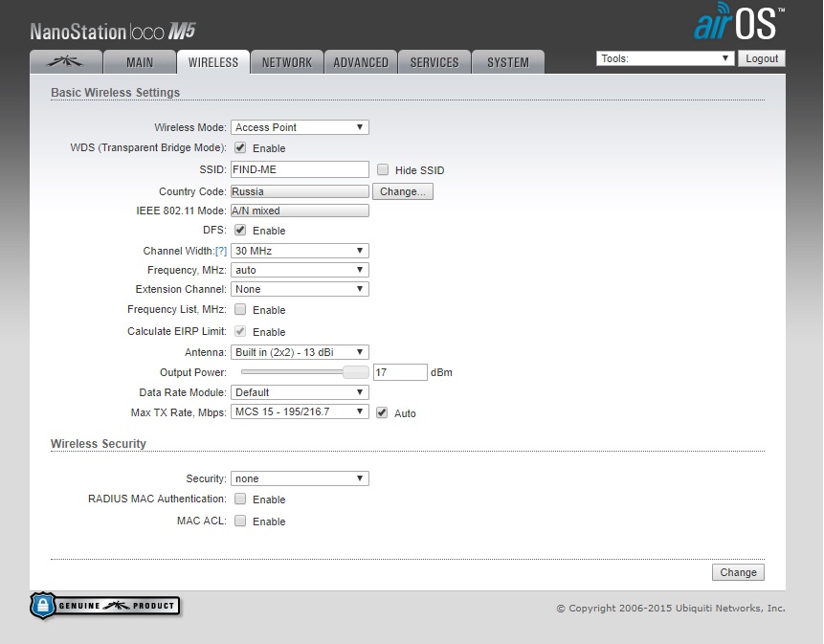Click the Wireless Security heading

(99, 444)
